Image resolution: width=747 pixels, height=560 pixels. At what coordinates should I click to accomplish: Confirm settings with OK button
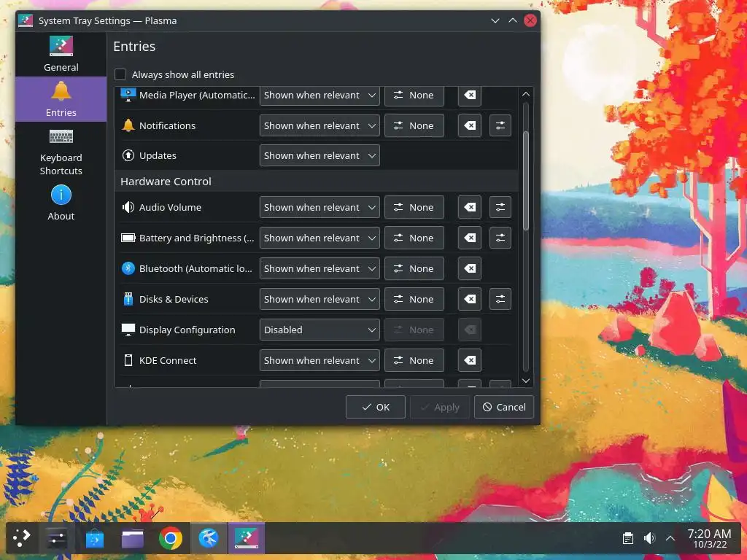tap(376, 407)
